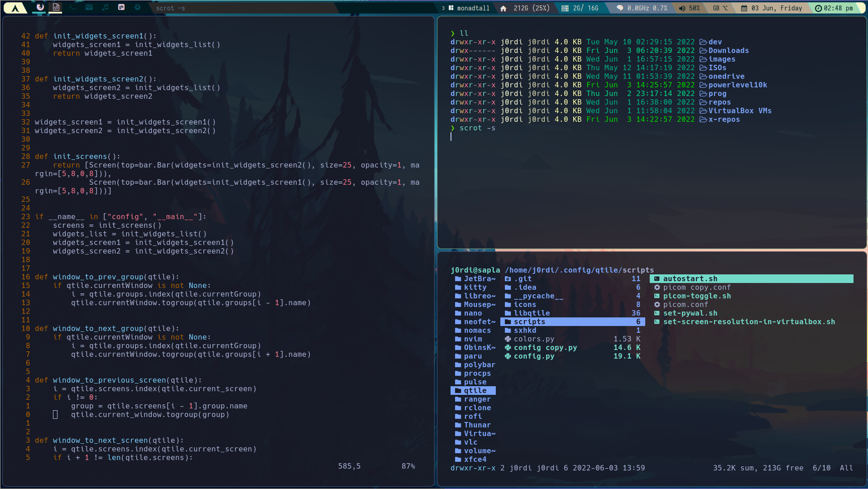Click the scrot -s window title
Viewport: 868px width, 489px height.
170,8
